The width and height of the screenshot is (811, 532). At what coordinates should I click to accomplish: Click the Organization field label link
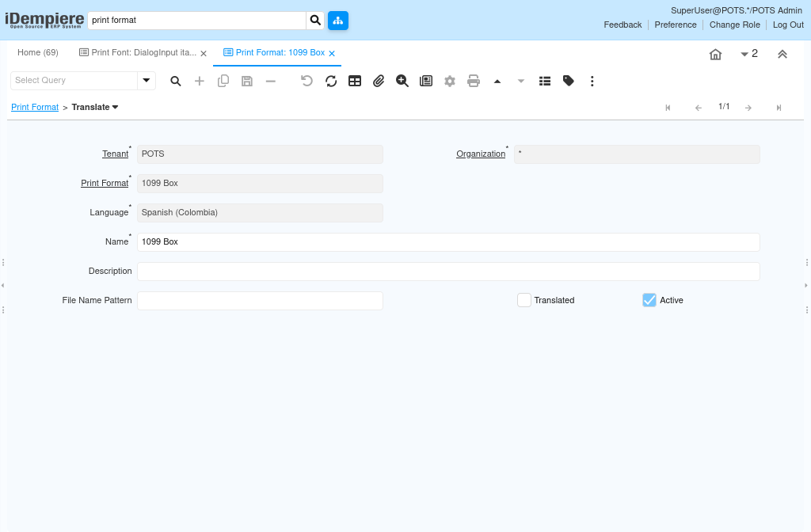pyautogui.click(x=481, y=154)
